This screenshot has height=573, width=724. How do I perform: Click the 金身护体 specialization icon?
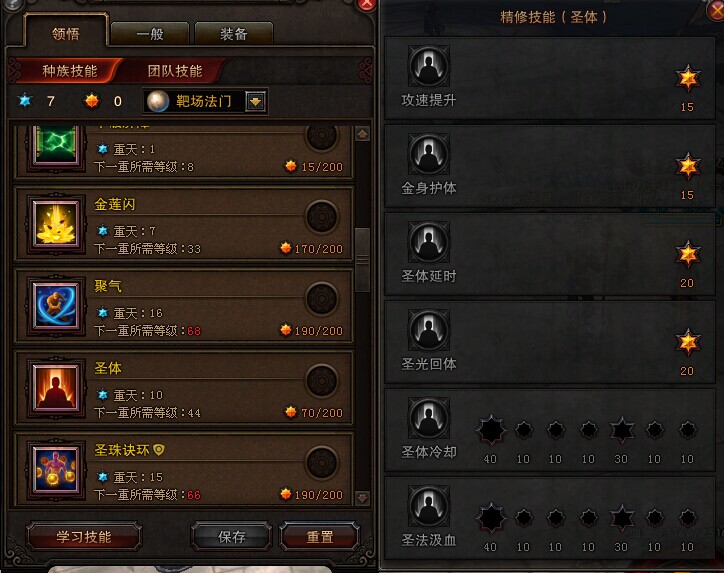click(428, 154)
